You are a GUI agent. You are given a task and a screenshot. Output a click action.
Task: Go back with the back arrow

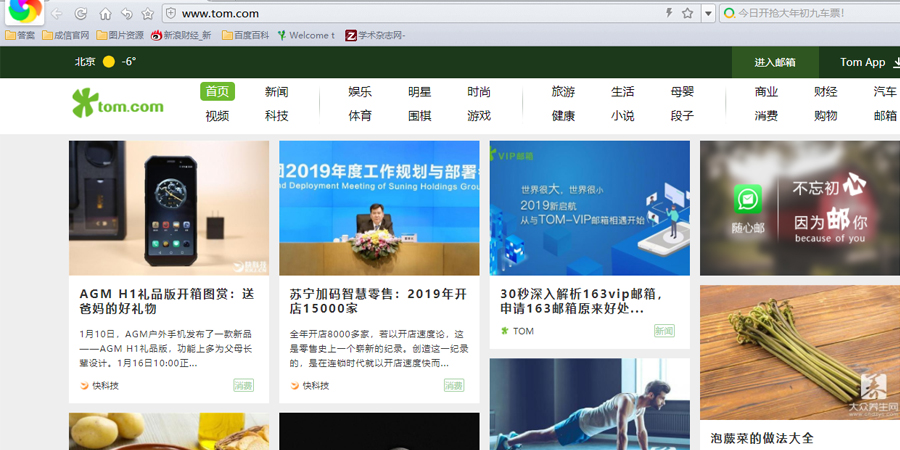pyautogui.click(x=56, y=14)
